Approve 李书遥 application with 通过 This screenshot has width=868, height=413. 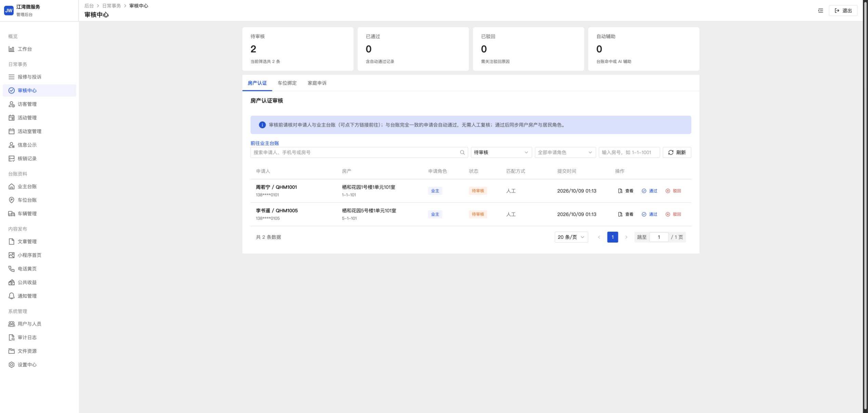click(x=649, y=215)
